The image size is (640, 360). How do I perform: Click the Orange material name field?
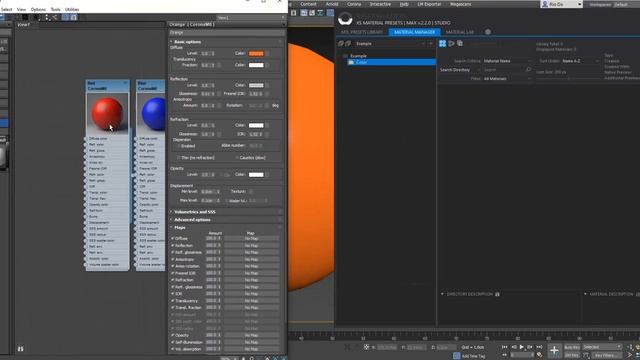click(226, 32)
